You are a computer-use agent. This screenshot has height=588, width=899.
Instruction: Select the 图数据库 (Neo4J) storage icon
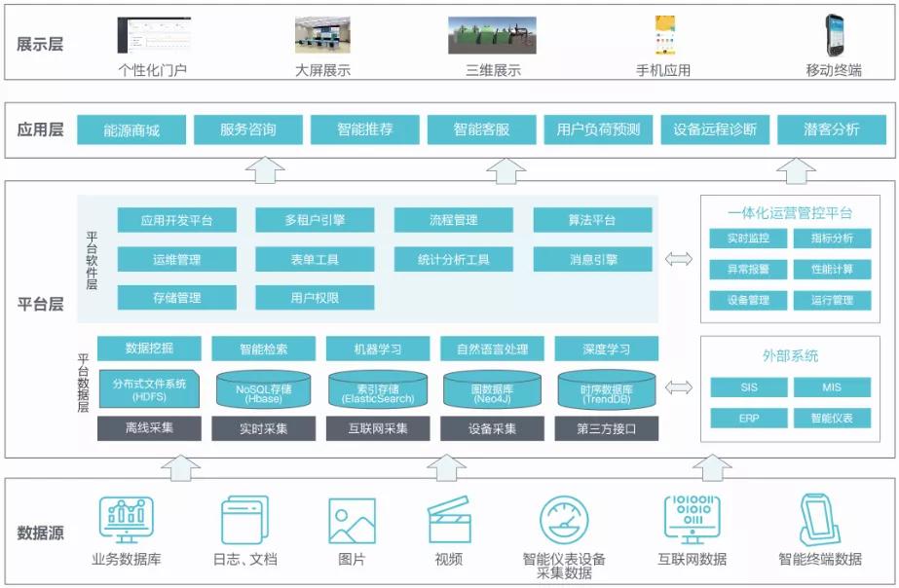(x=491, y=388)
